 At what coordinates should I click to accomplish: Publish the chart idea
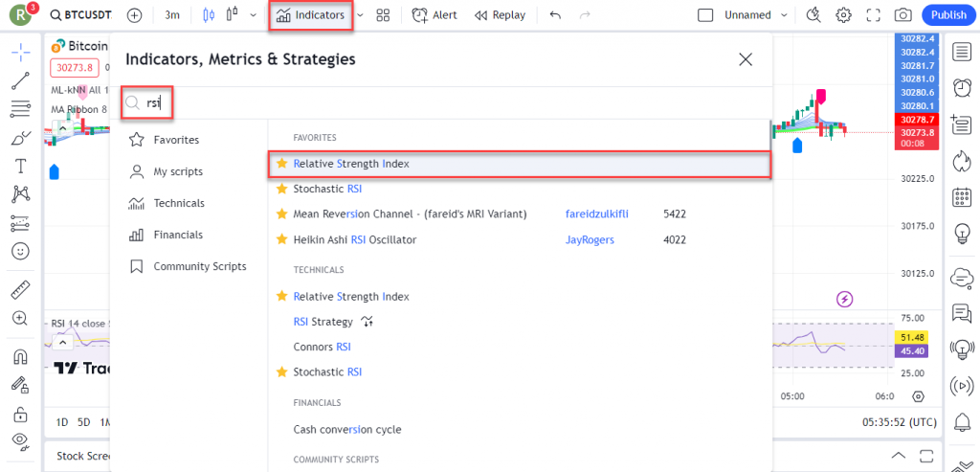point(948,15)
